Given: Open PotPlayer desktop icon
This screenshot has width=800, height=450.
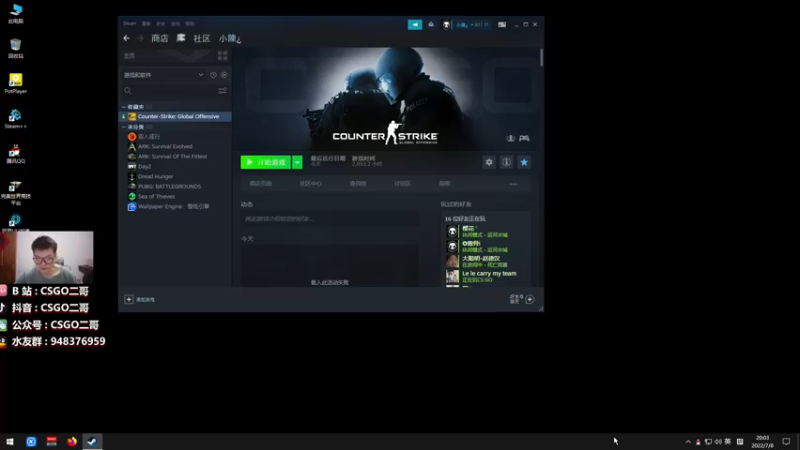Looking at the screenshot, I should point(15,83).
